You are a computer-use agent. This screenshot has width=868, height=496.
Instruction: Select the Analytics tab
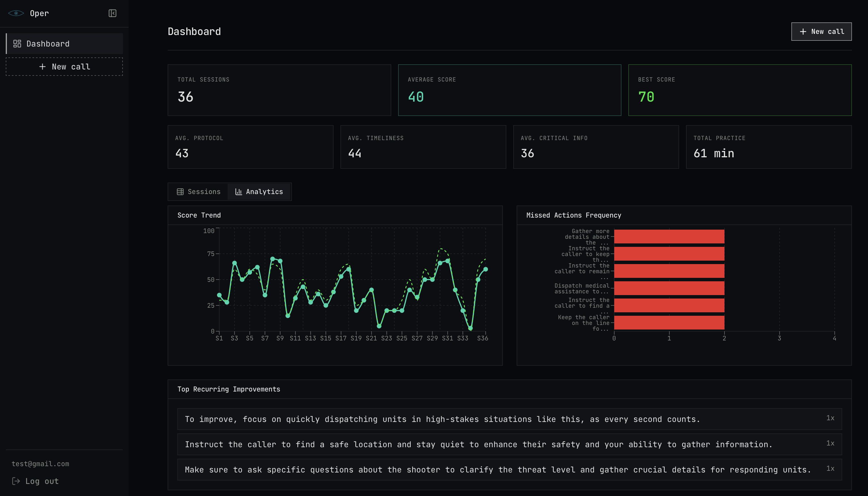click(259, 192)
